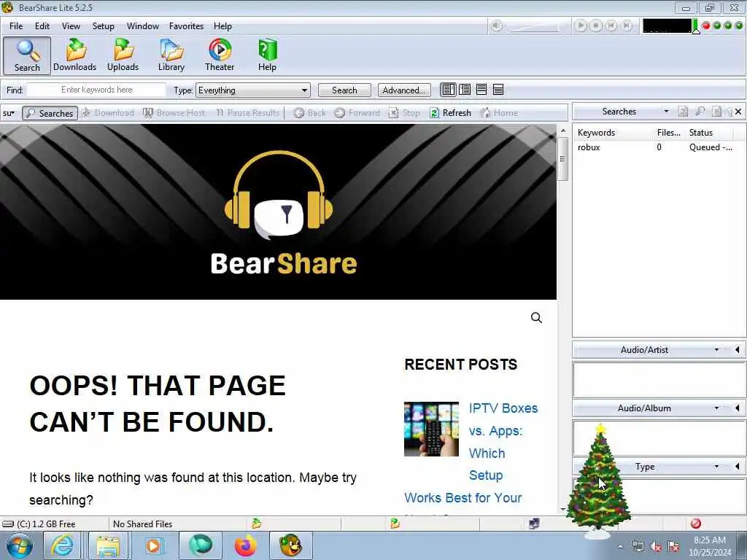Open the Downloads view
Screen dimensions: 747x560
75,55
